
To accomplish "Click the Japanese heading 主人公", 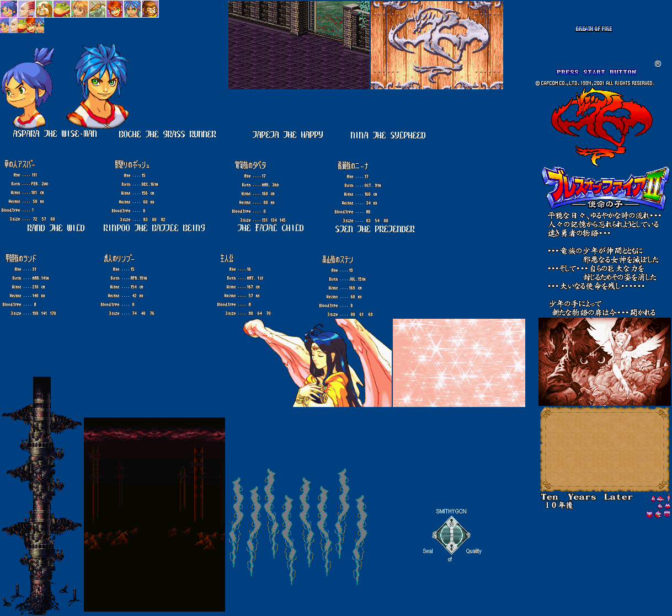I will point(227,258).
